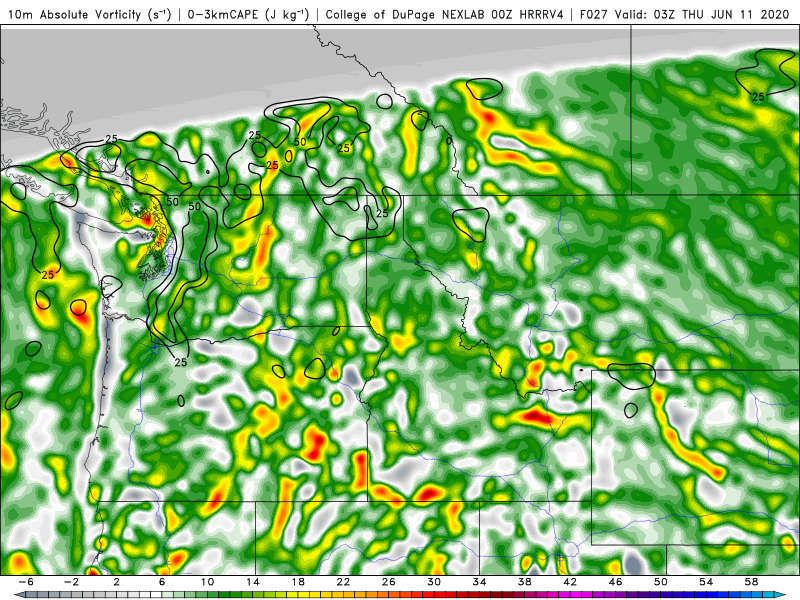Click the '30' color scale label
This screenshot has width=800, height=600.
tap(434, 582)
